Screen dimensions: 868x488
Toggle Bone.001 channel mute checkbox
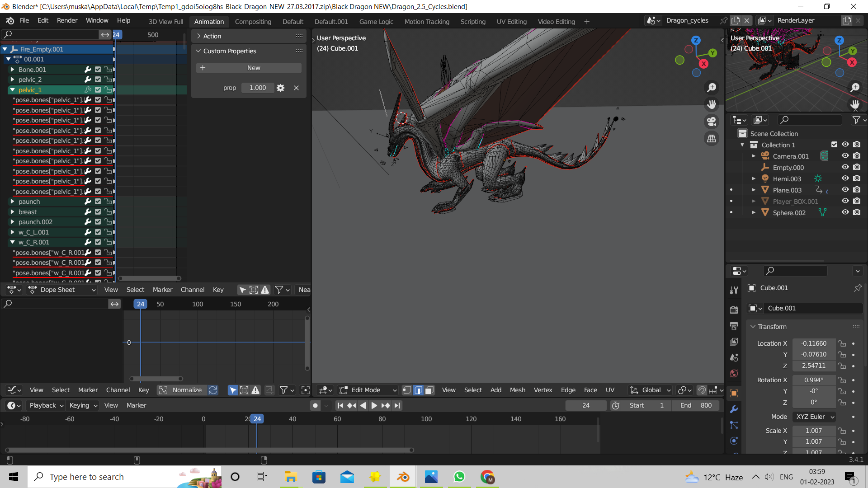98,70
